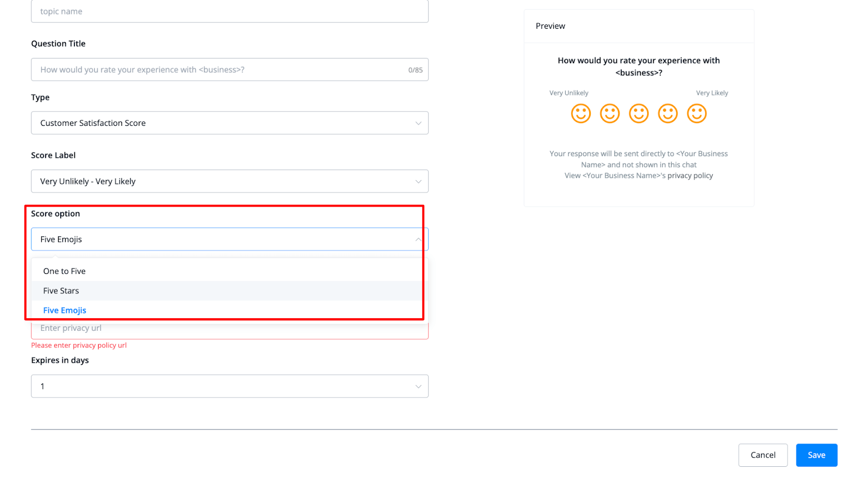Click the preview question about rating experience
Image resolution: width=868 pixels, height=482 pixels.
coord(639,67)
